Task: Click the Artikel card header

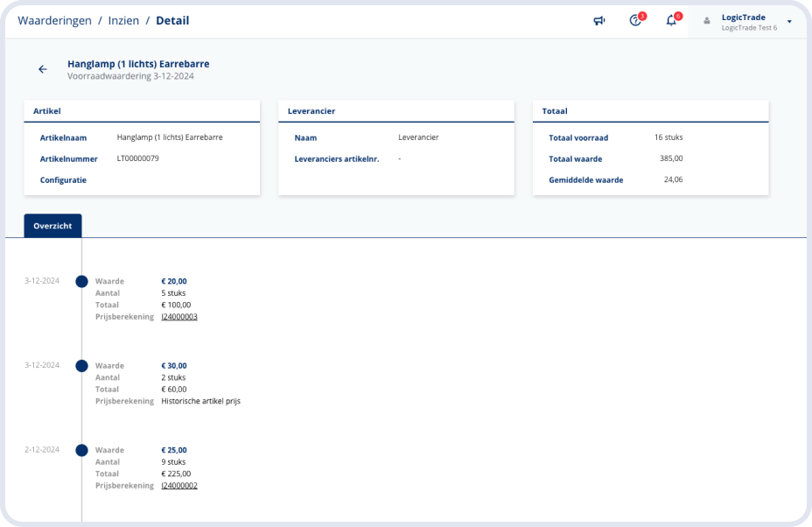Action: [142, 111]
